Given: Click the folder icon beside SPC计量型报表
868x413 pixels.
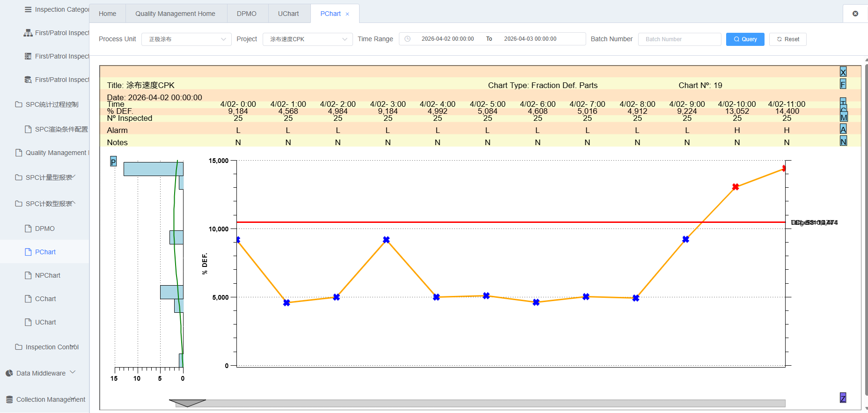Looking at the screenshot, I should [x=19, y=177].
